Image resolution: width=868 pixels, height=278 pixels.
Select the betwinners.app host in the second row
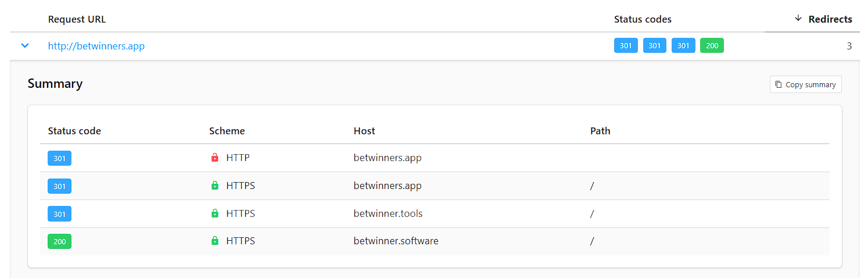[x=388, y=186]
